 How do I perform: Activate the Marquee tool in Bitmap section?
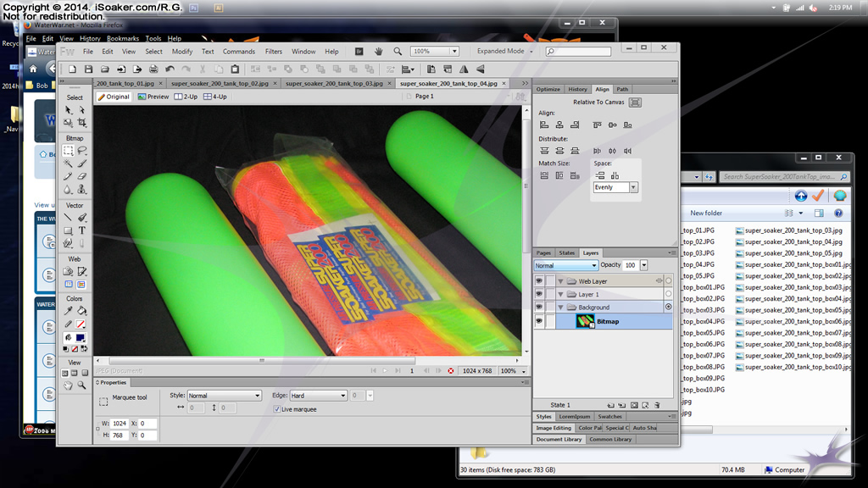(69, 151)
